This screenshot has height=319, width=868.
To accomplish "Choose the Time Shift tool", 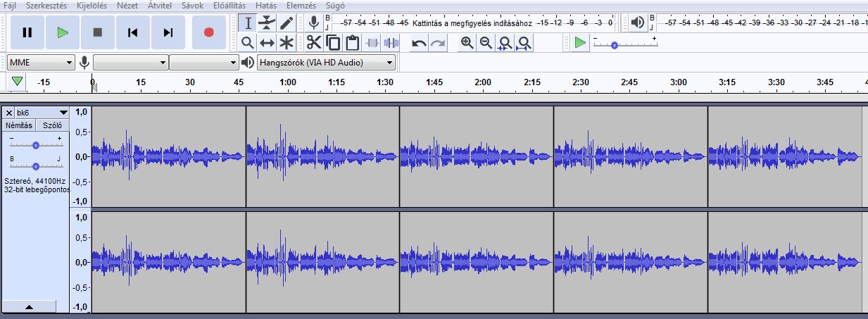I will point(267,43).
